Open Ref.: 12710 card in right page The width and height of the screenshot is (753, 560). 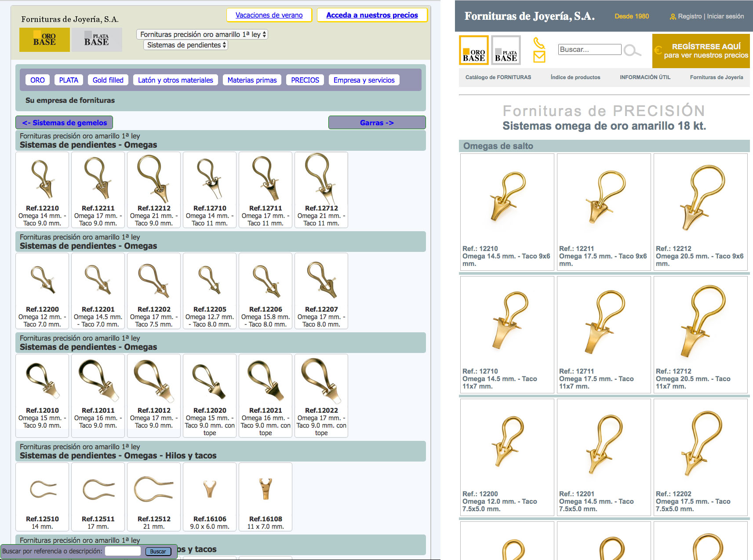click(x=507, y=335)
